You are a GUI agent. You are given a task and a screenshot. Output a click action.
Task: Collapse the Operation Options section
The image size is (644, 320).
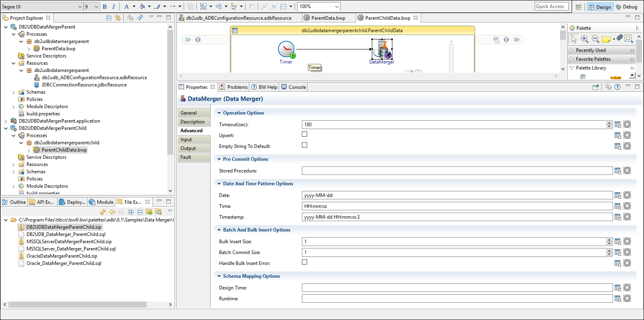click(219, 113)
